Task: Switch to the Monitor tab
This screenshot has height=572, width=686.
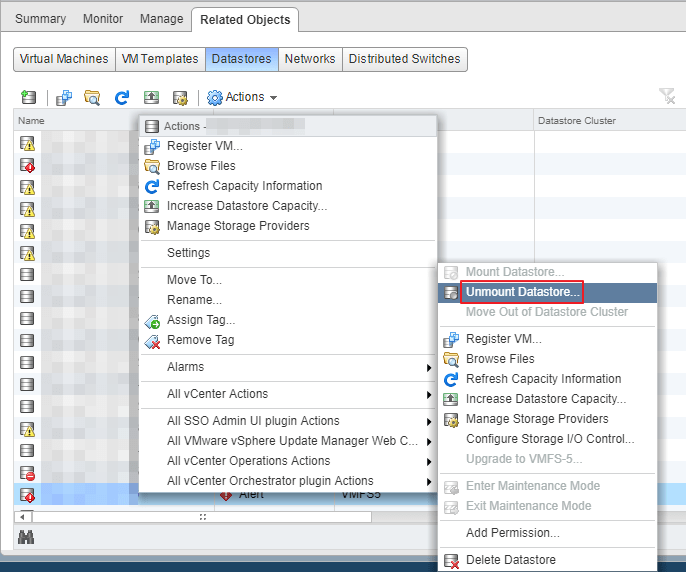Action: click(103, 19)
